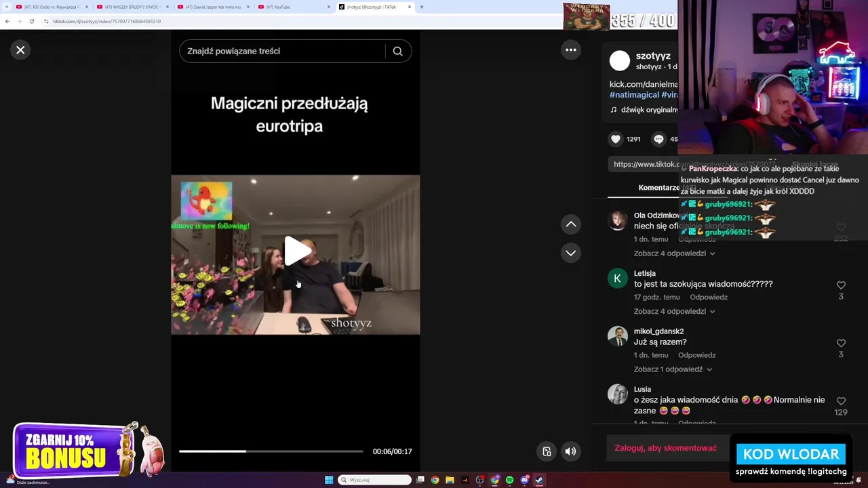The height and width of the screenshot is (488, 868).
Task: Click the browser back arrow
Action: click(x=7, y=21)
